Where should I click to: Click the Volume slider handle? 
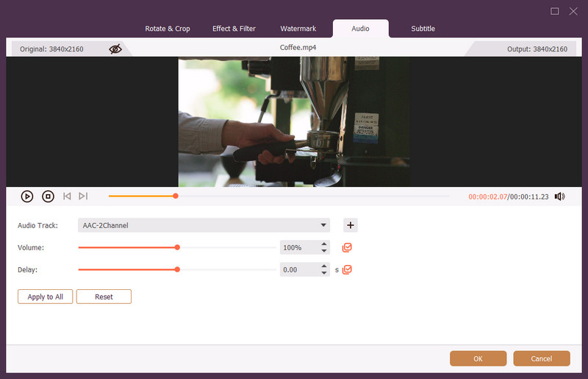[177, 248]
